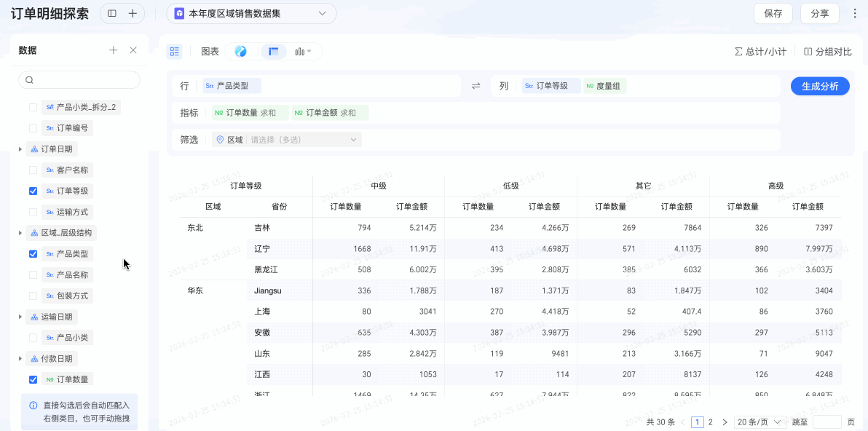This screenshot has height=431, width=868.
Task: Go to page 2
Action: point(711,422)
